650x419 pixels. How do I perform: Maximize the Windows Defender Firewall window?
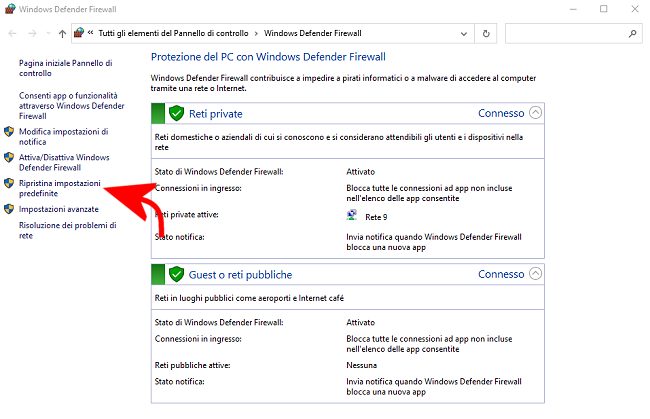point(604,9)
